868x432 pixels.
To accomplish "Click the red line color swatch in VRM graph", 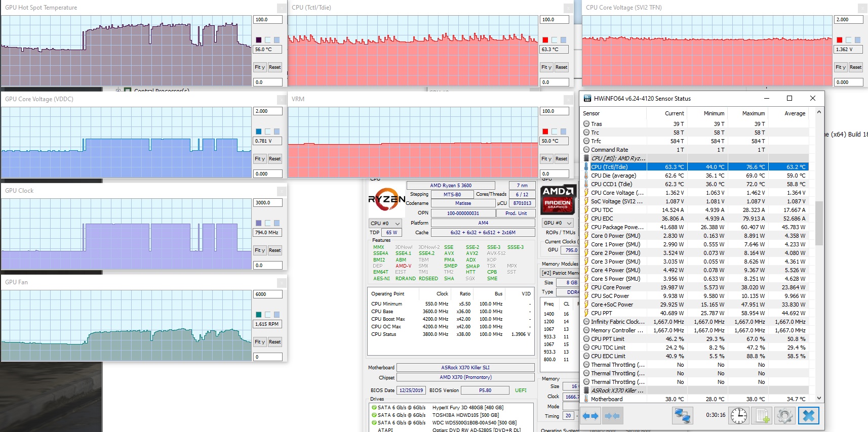I will [545, 132].
